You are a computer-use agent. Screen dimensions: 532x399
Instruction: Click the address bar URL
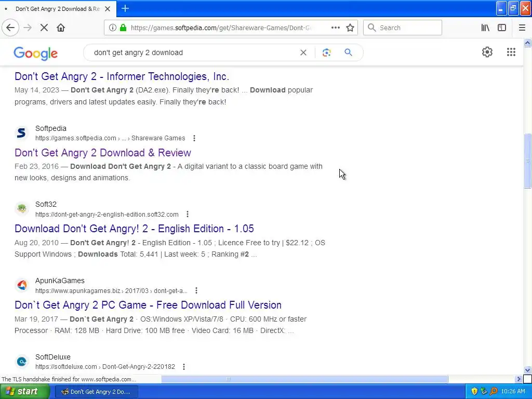220,28
